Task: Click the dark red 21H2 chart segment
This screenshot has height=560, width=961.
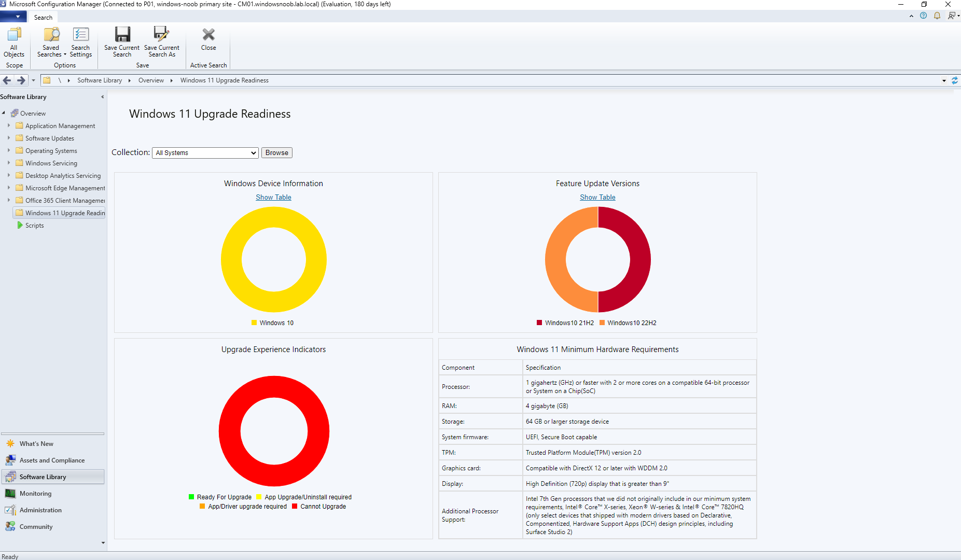Action: click(640, 259)
